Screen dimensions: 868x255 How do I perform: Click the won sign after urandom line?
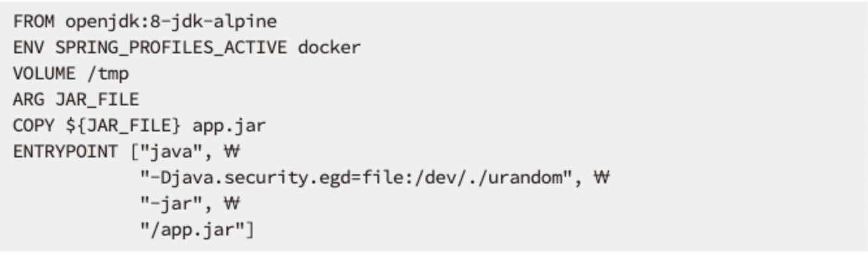click(599, 177)
